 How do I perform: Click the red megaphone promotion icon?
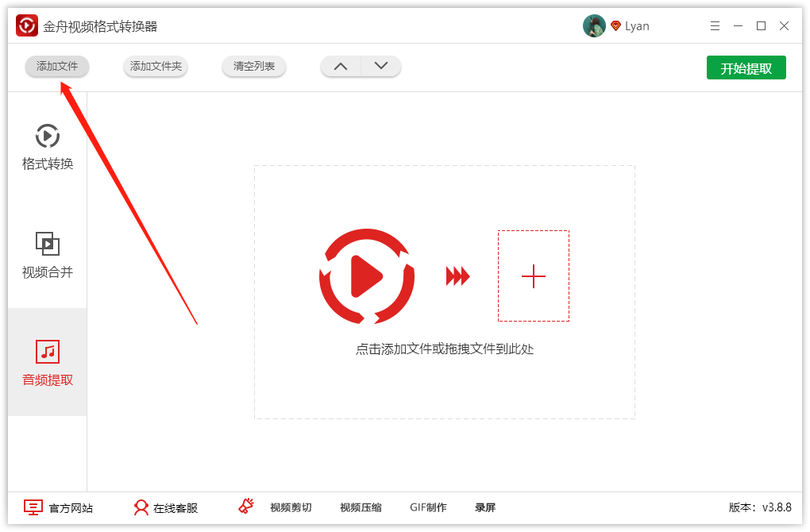point(246,506)
